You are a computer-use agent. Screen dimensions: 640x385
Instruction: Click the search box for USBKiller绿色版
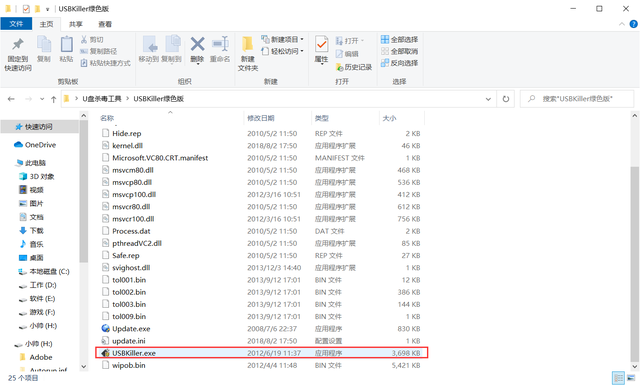point(577,99)
